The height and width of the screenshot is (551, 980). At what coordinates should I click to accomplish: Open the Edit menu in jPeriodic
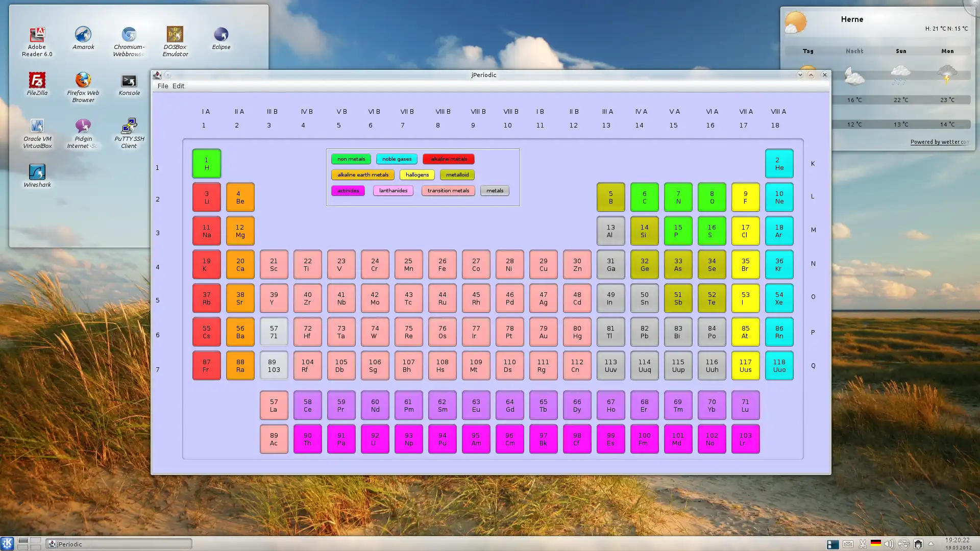(178, 85)
